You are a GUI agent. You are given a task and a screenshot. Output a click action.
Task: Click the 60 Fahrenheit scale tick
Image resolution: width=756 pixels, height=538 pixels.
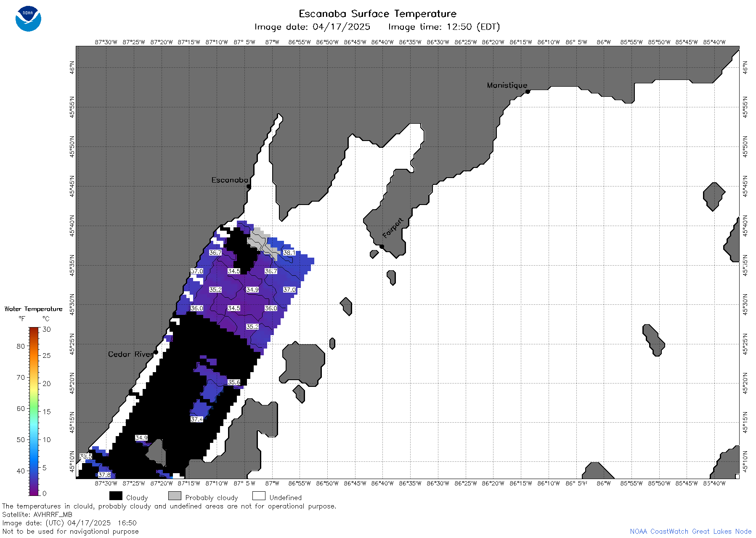tap(21, 408)
